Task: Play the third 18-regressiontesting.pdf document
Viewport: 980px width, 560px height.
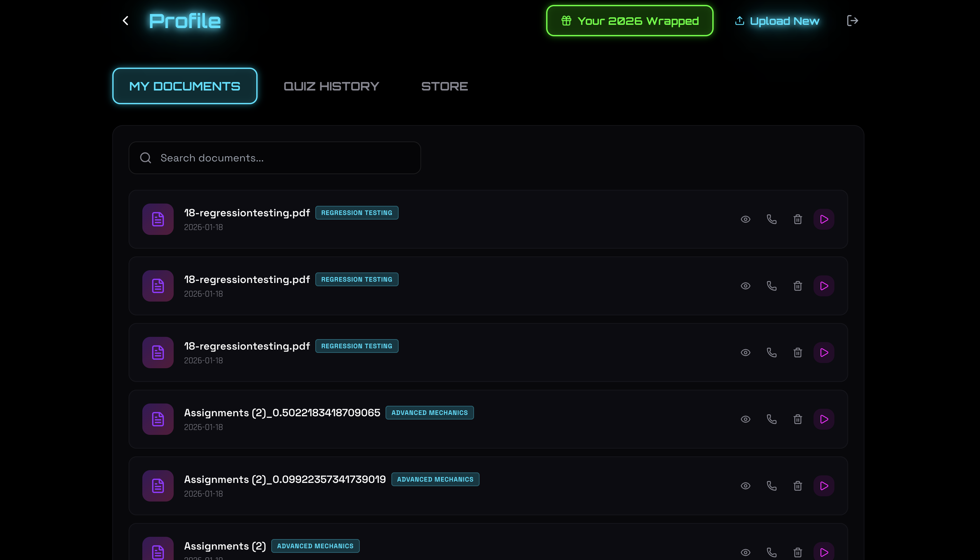Action: (824, 352)
